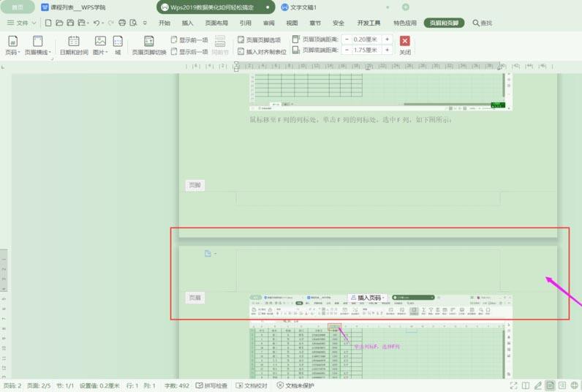The height and width of the screenshot is (392, 582).
Task: Select the Wps2019数据美化 document tab
Action: [x=215, y=7]
